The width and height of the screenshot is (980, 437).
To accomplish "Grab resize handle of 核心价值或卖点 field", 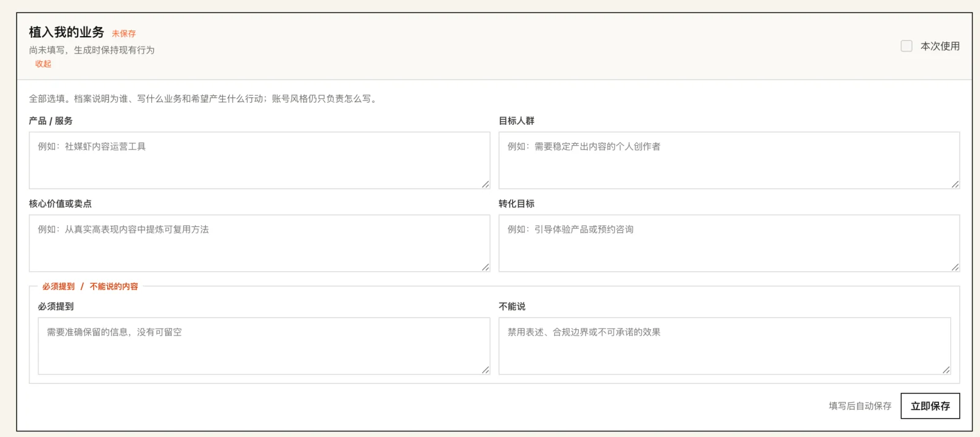I will pos(485,267).
